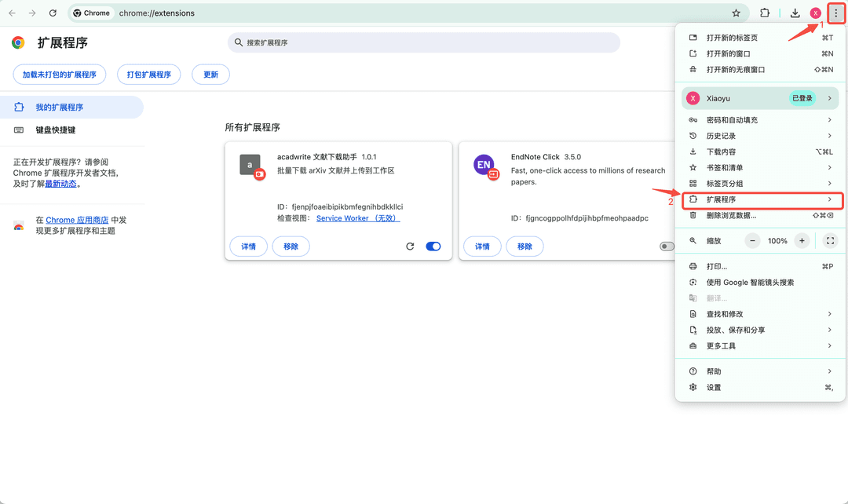
Task: Select 我的扩展程序 in sidebar
Action: coord(71,107)
